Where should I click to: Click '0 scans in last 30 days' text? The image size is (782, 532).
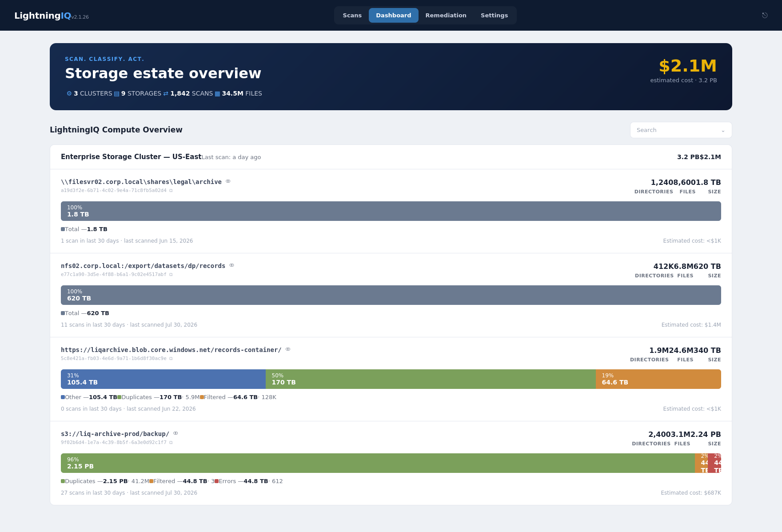[x=91, y=409]
